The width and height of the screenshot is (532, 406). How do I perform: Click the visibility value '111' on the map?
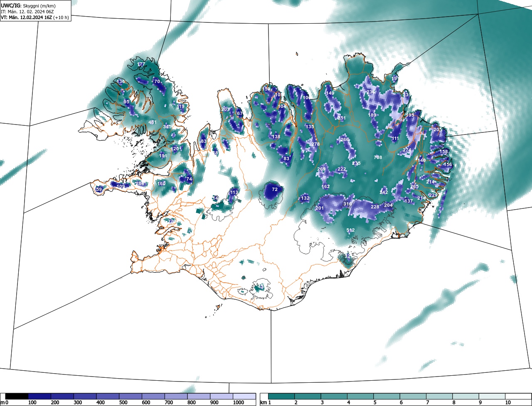tap(395, 138)
